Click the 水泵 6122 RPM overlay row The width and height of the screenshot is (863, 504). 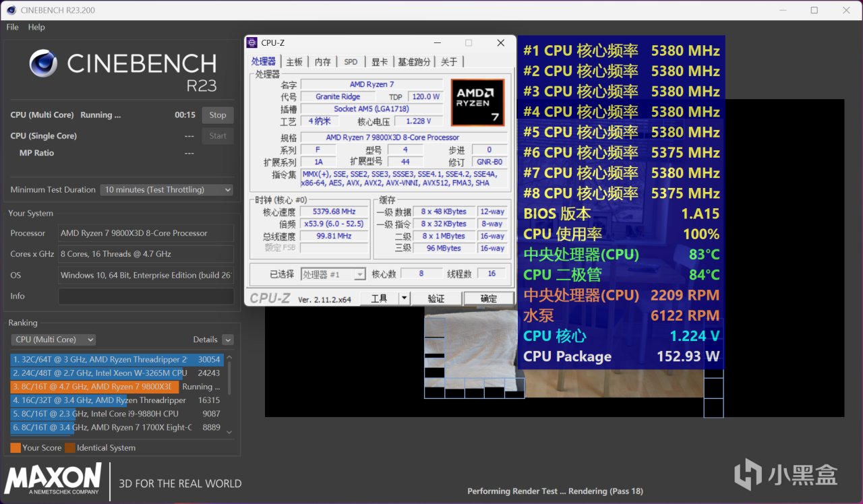point(621,315)
